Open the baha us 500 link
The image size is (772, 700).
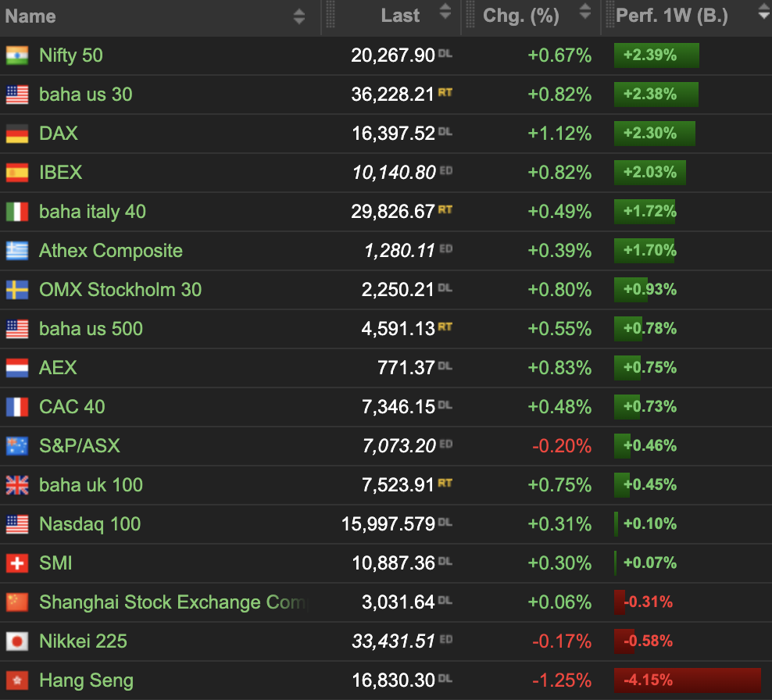91,328
